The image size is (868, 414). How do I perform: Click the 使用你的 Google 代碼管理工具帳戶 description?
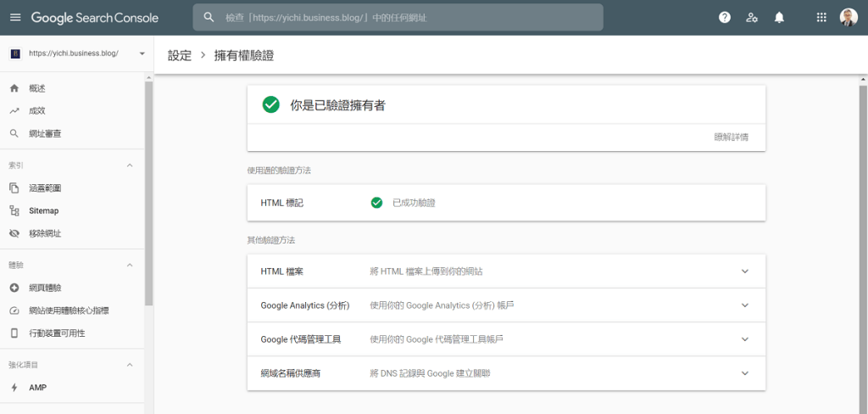tap(437, 339)
